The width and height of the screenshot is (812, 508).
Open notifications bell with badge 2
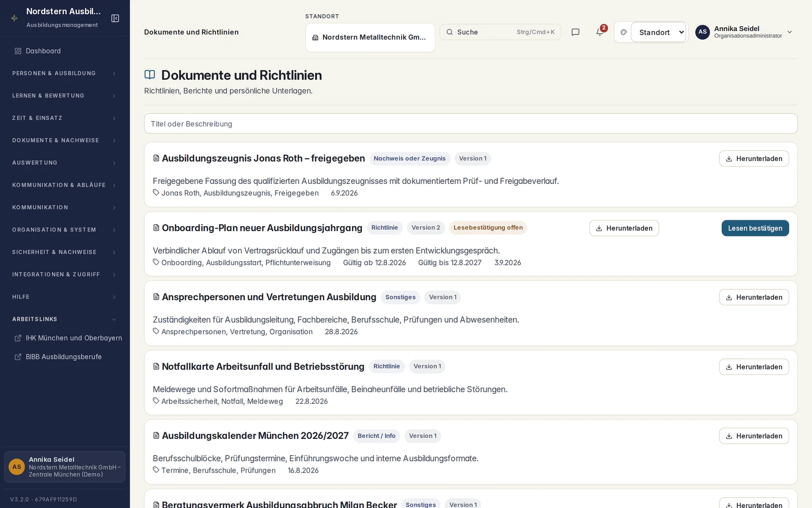coord(600,31)
